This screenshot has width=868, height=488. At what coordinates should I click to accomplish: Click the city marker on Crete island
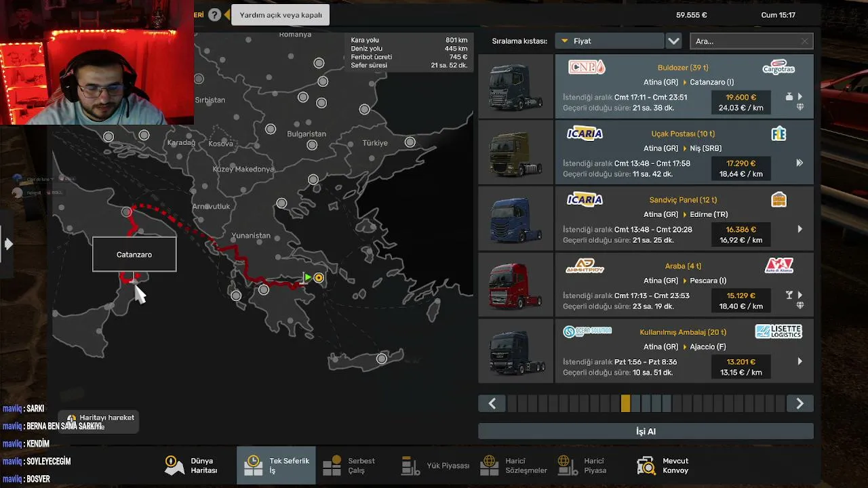pos(382,359)
